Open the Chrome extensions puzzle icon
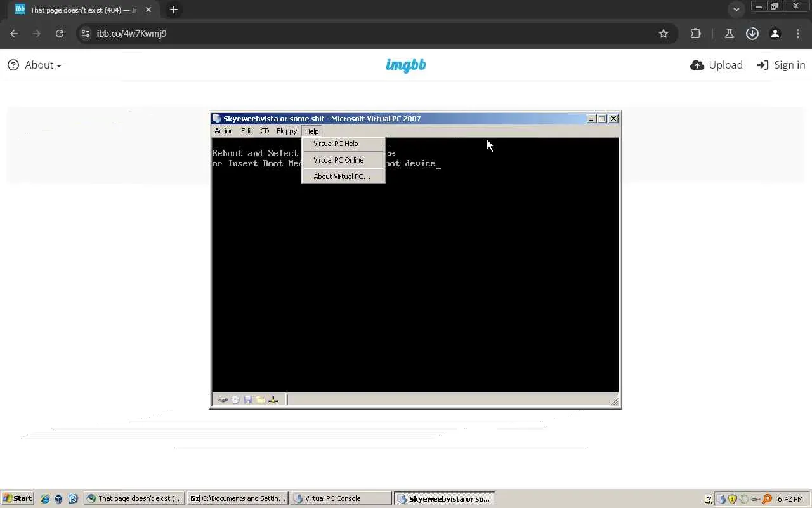Viewport: 812px width, 508px height. tap(696, 34)
